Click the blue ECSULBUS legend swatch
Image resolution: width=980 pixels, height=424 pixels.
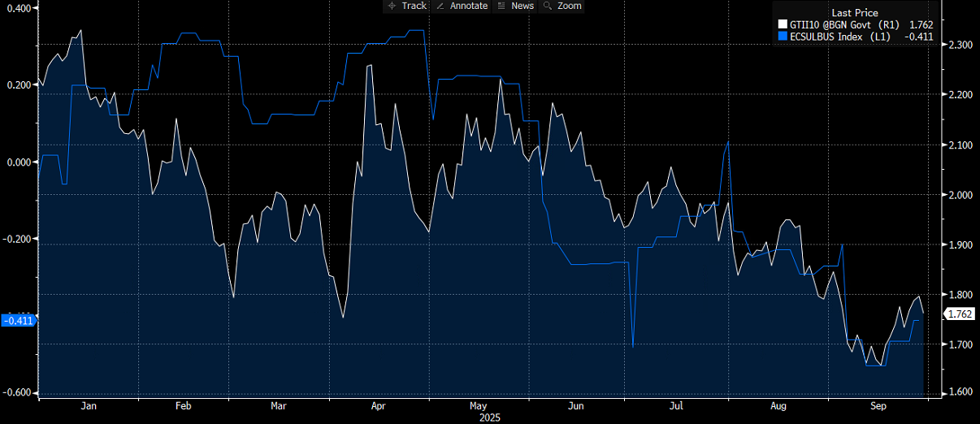point(783,36)
